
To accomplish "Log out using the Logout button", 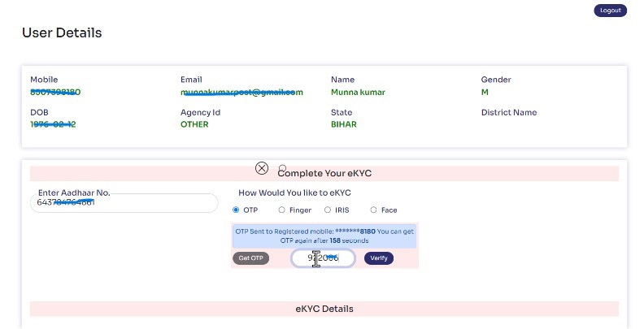I will (x=611, y=11).
